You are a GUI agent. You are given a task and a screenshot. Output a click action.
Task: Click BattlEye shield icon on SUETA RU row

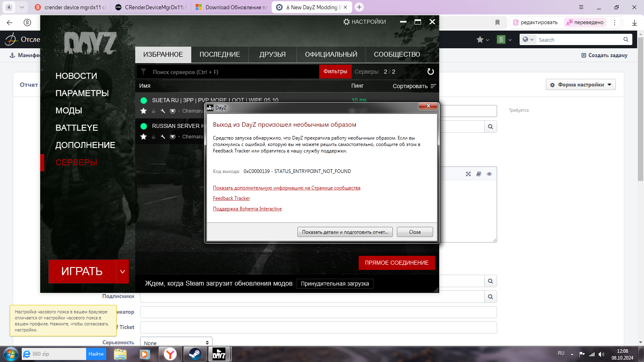[173, 111]
